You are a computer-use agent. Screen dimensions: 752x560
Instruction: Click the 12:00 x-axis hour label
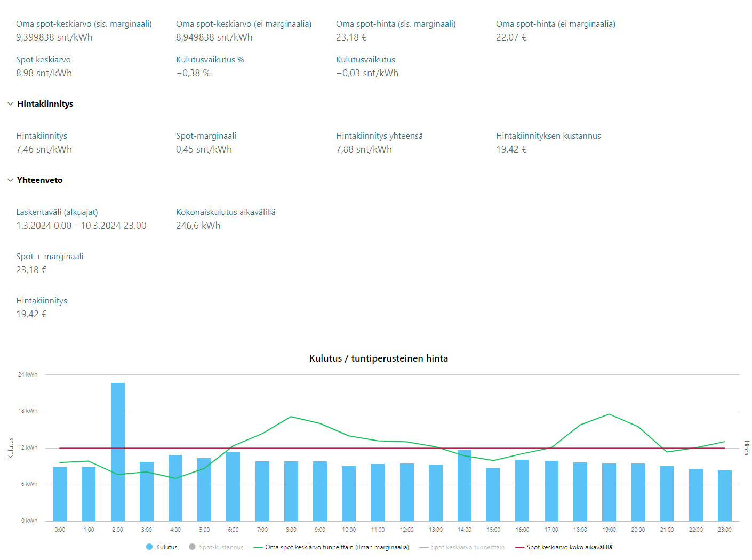pyautogui.click(x=407, y=530)
